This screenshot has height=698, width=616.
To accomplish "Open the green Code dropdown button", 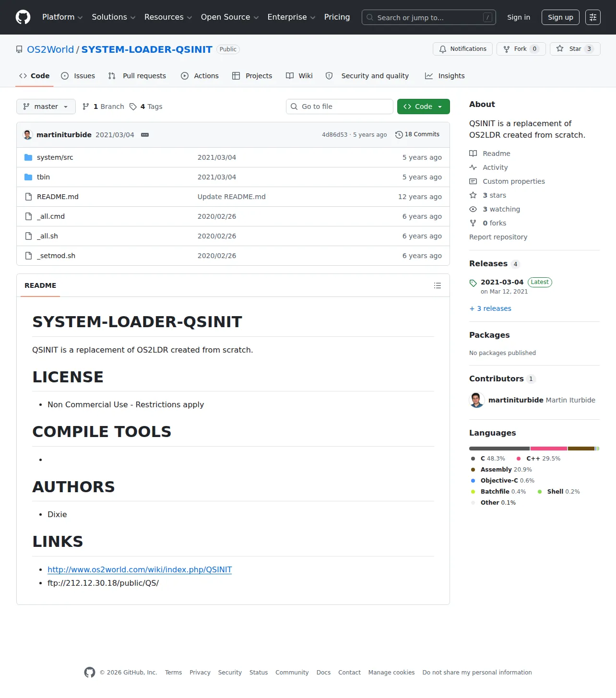I will [x=424, y=106].
